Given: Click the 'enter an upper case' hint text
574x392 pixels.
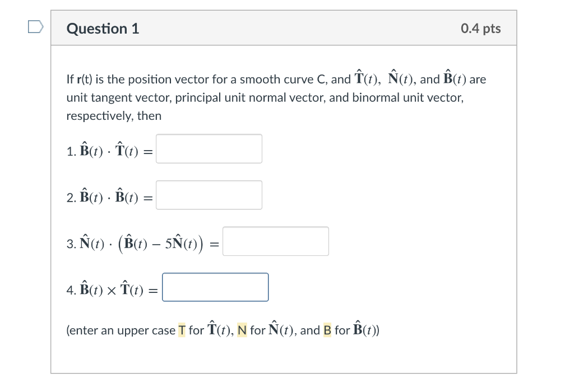Looking at the screenshot, I should [121, 330].
